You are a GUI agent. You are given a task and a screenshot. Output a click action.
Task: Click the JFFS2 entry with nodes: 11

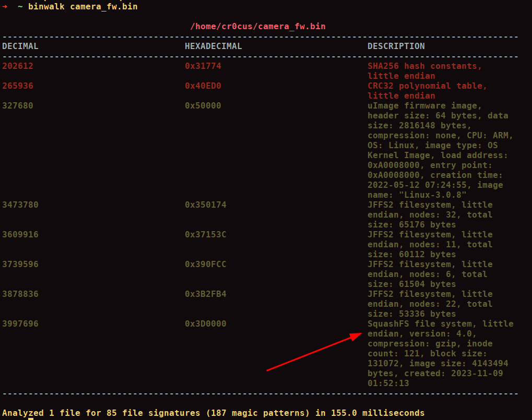(430, 244)
